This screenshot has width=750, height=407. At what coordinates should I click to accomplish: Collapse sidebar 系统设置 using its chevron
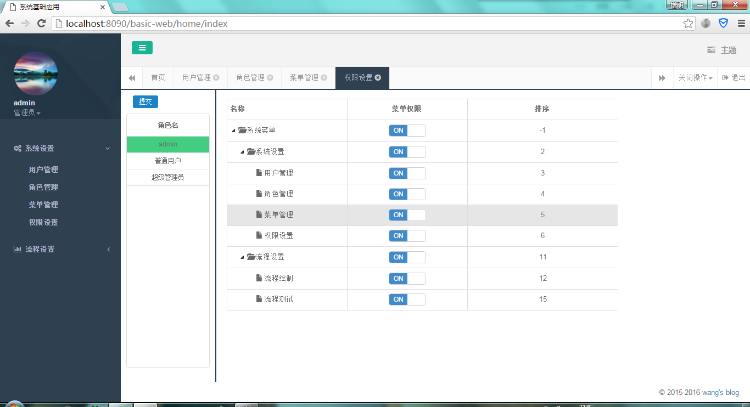108,149
